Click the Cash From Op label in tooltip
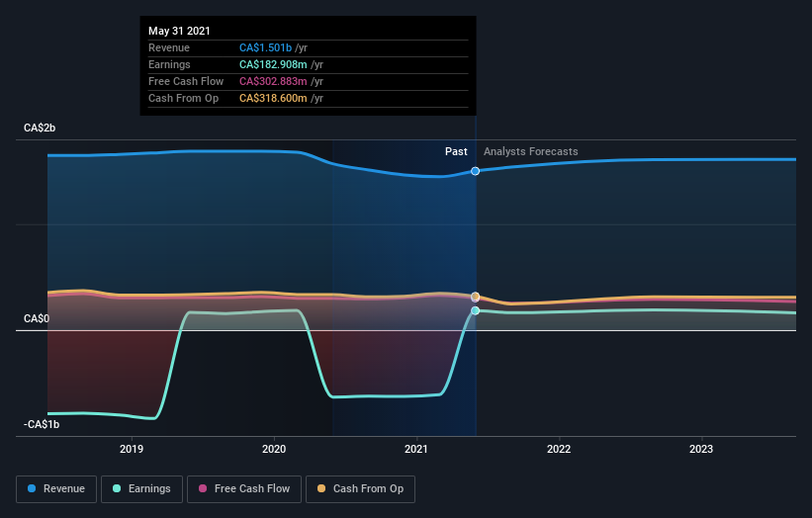Viewport: 812px width, 518px height. tap(183, 98)
